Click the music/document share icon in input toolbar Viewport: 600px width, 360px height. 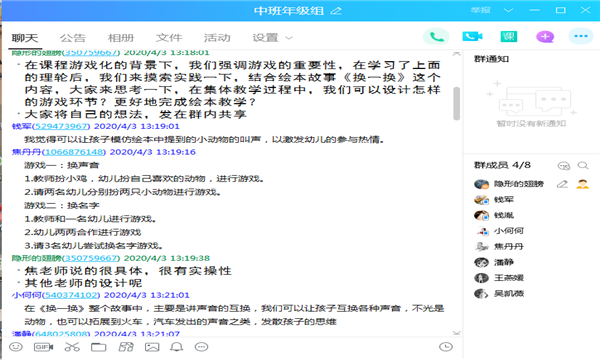click(126, 347)
